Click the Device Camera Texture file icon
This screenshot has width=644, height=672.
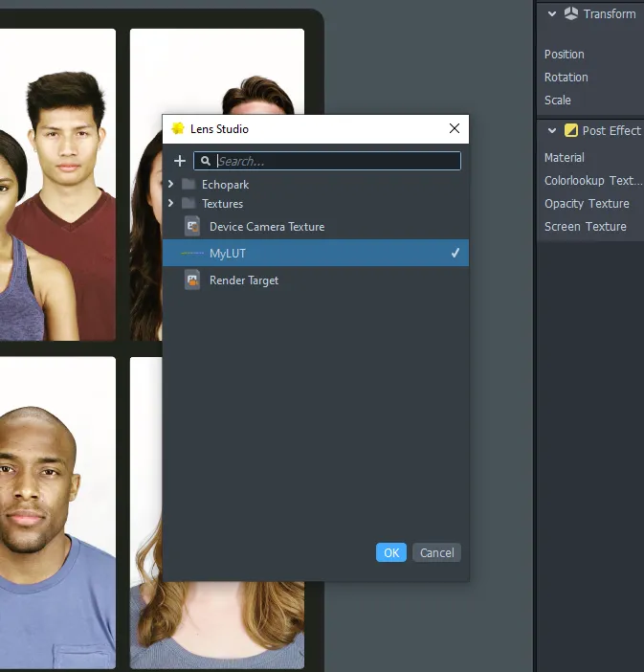click(192, 226)
